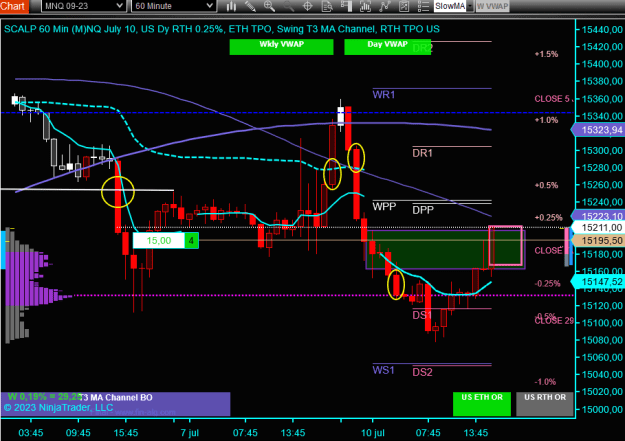Click the DR1 pivot label
Viewport: 625px width, 441px height.
click(x=423, y=153)
